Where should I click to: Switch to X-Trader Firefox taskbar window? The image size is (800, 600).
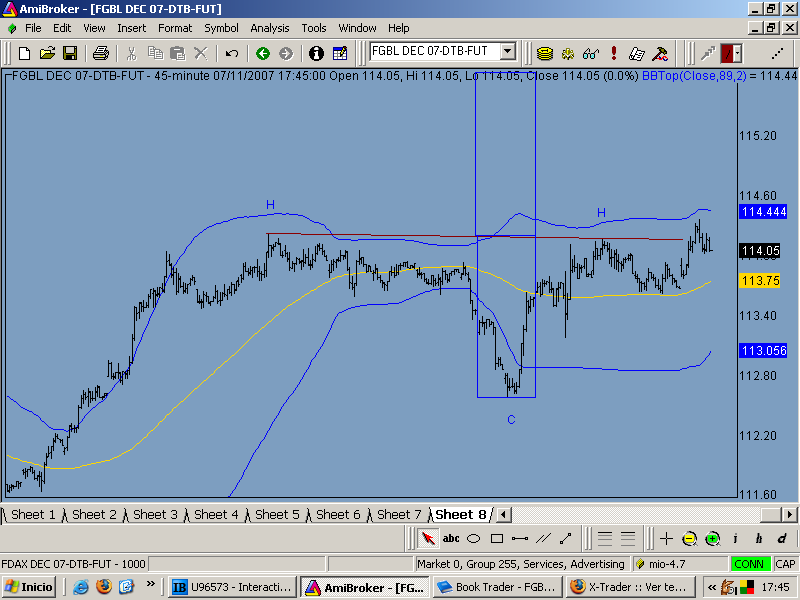630,587
